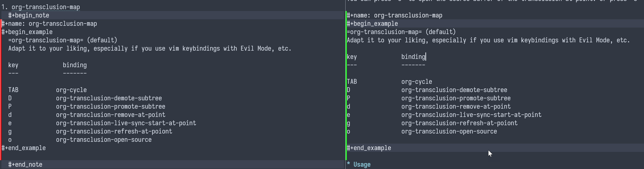Click "#+end_example" in the right pane
This screenshot has width=644, height=169.
[369, 148]
